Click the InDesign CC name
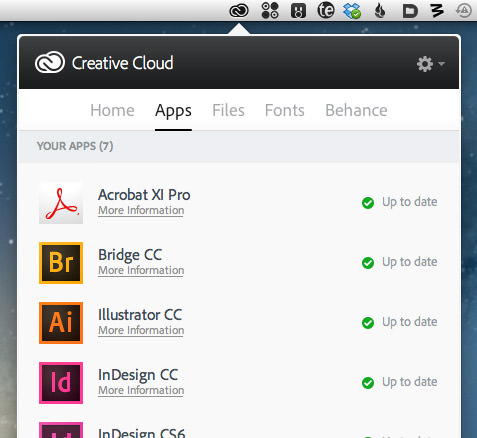Viewport: 477px width, 438px height. point(138,375)
